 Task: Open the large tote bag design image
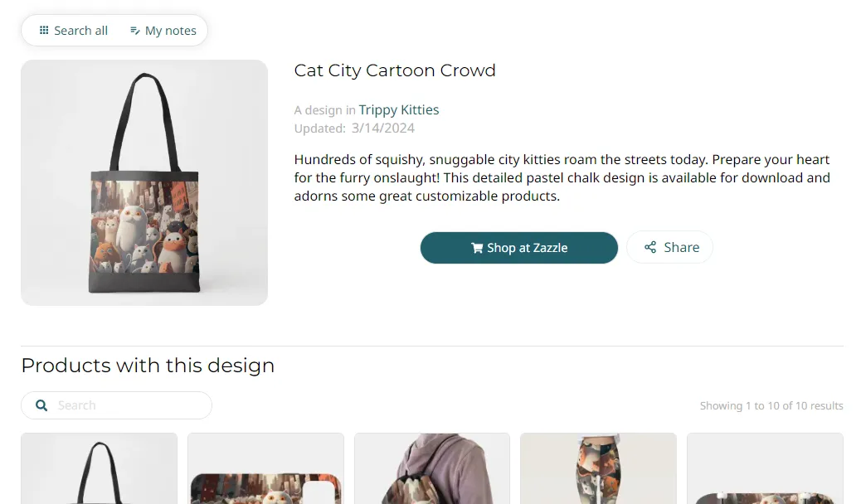pos(144,182)
